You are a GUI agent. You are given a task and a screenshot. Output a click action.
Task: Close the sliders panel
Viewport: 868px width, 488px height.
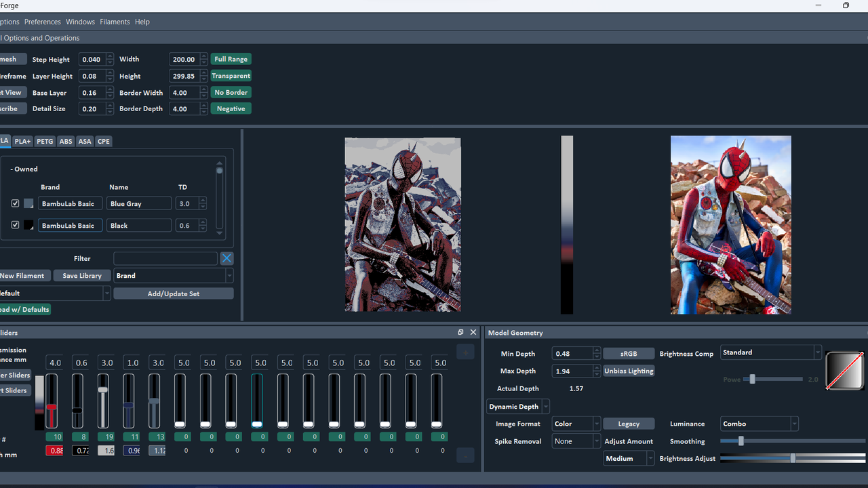coord(473,332)
